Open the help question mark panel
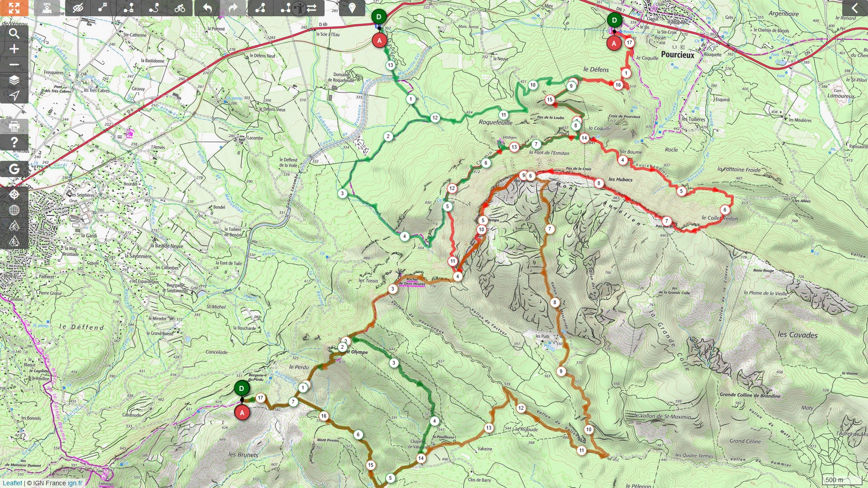This screenshot has height=488, width=868. click(x=14, y=142)
